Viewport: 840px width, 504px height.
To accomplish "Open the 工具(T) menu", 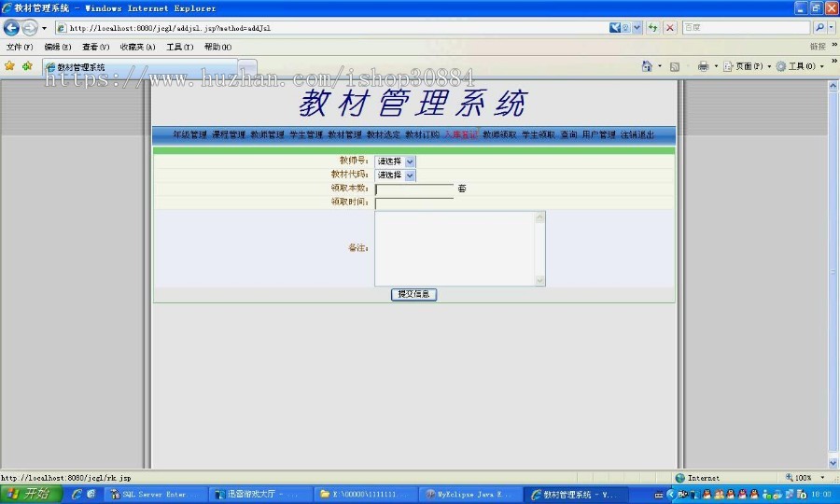I will [179, 47].
